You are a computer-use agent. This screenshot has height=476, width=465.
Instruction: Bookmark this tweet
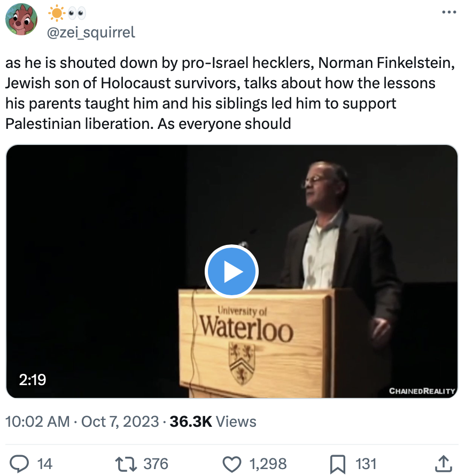click(x=337, y=463)
